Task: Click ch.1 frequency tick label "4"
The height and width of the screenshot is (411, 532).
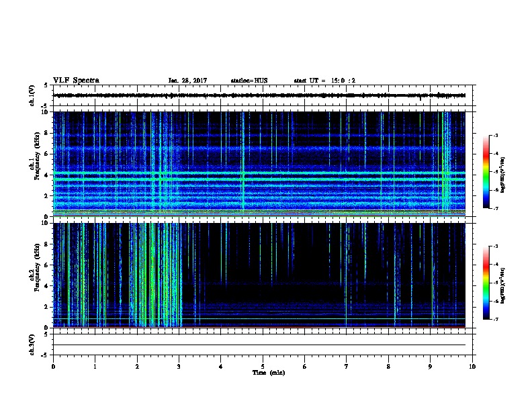Action: [46, 175]
